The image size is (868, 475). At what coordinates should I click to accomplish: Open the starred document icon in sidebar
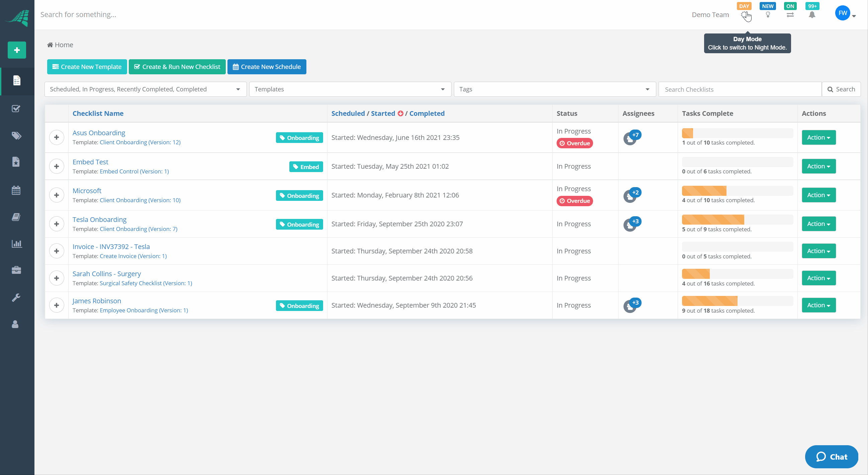click(16, 162)
